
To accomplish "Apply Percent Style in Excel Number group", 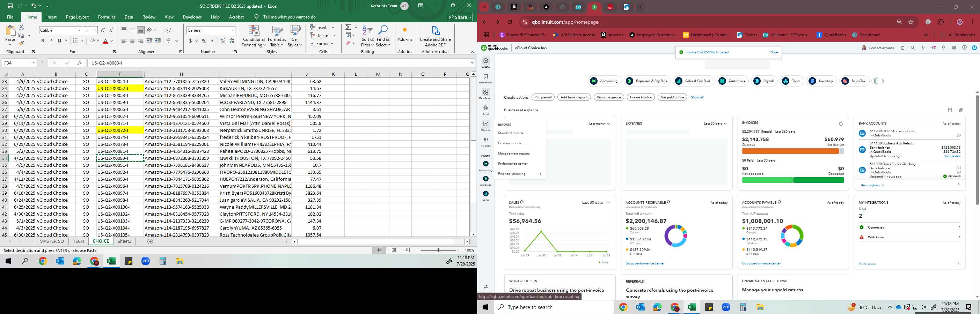I will (204, 41).
